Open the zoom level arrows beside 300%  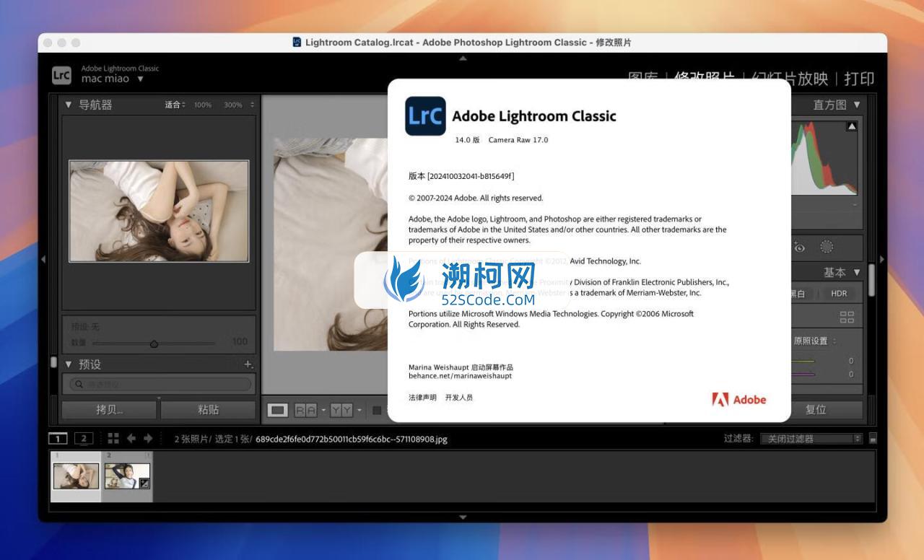(x=252, y=105)
